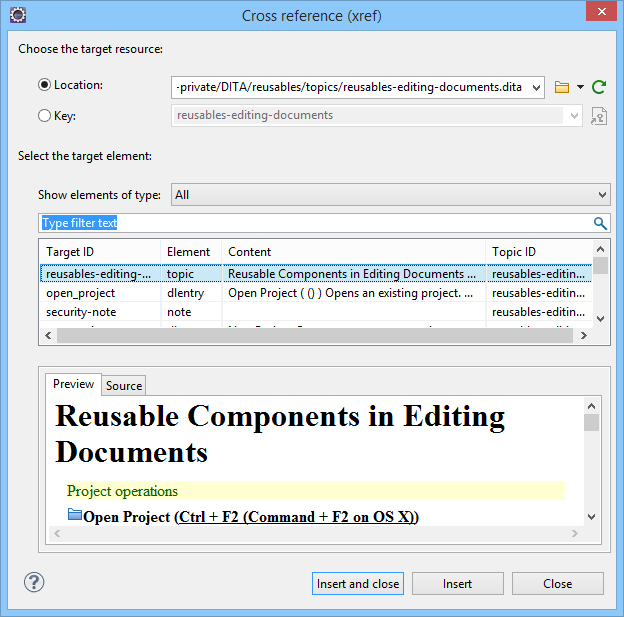Click the app icon in the title bar
Viewport: 624px width, 617px height.
(17, 15)
